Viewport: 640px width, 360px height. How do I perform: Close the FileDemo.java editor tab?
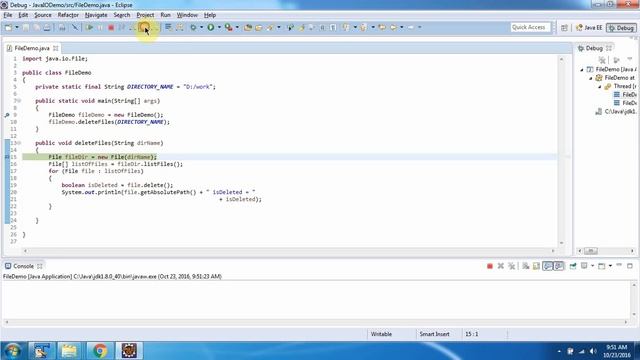click(x=56, y=48)
